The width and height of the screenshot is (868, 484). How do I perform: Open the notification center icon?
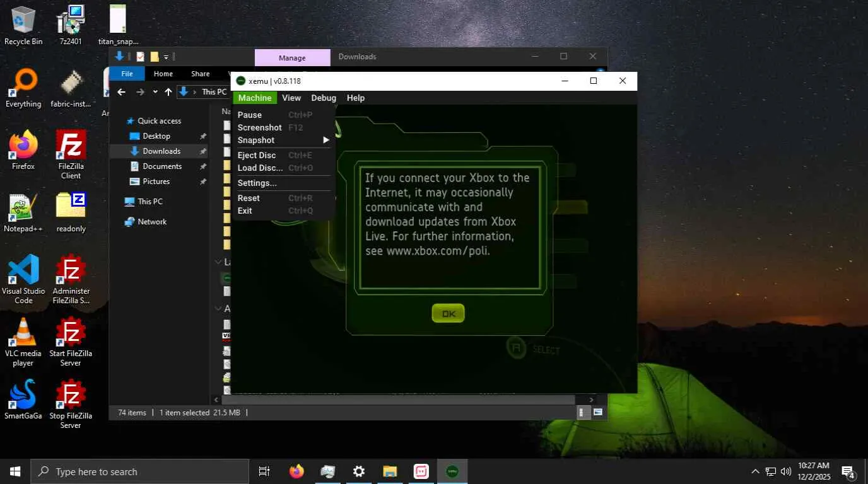(x=848, y=471)
